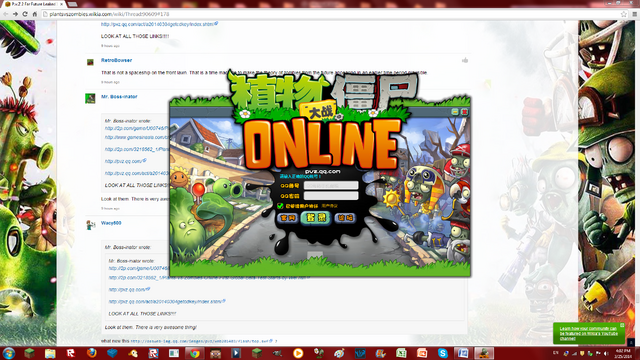The image size is (640, 360).
Task: Open the gamesinasia link in the quote
Action: tap(136, 137)
